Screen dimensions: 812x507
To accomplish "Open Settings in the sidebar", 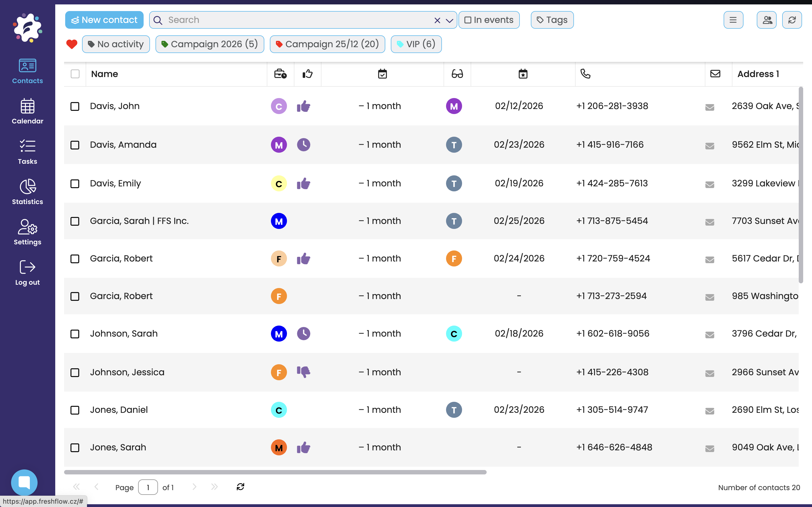I will 28,233.
